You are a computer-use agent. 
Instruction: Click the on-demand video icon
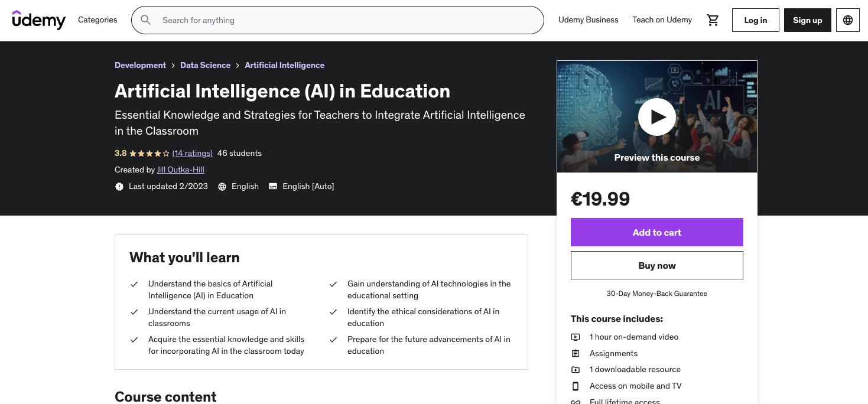[576, 337]
